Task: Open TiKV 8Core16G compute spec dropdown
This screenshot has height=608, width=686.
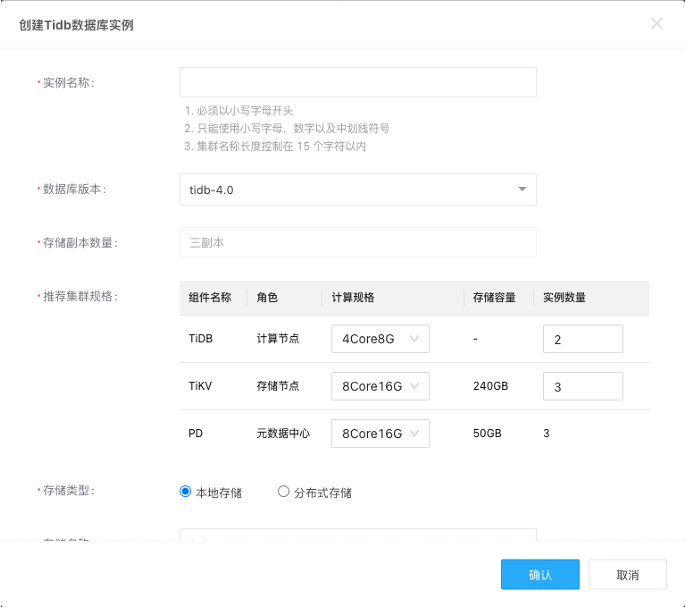Action: [x=380, y=386]
